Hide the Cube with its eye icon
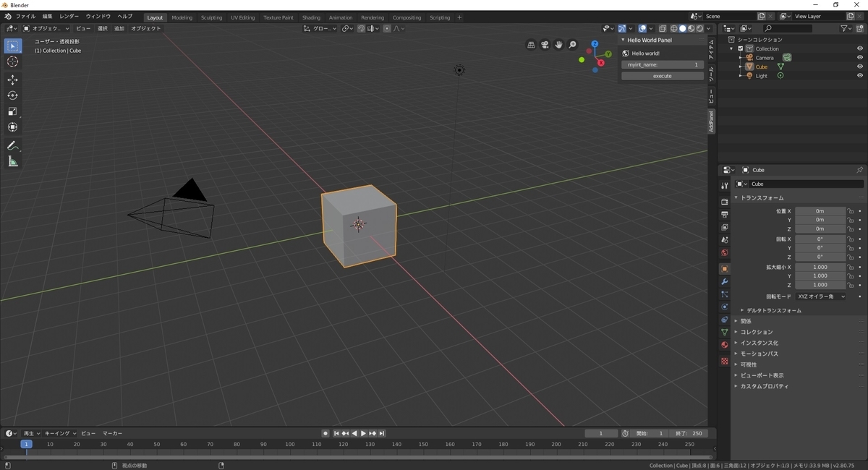This screenshot has width=868, height=470. [x=860, y=67]
